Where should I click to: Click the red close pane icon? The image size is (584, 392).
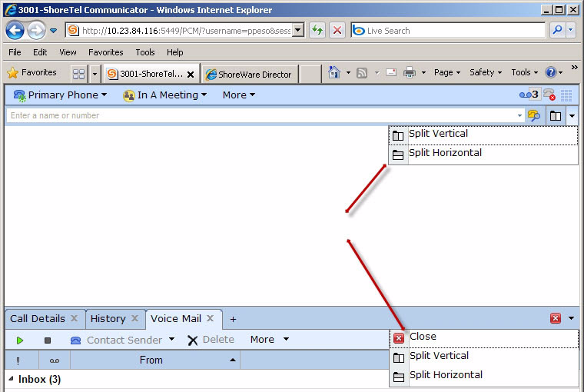[x=556, y=318]
